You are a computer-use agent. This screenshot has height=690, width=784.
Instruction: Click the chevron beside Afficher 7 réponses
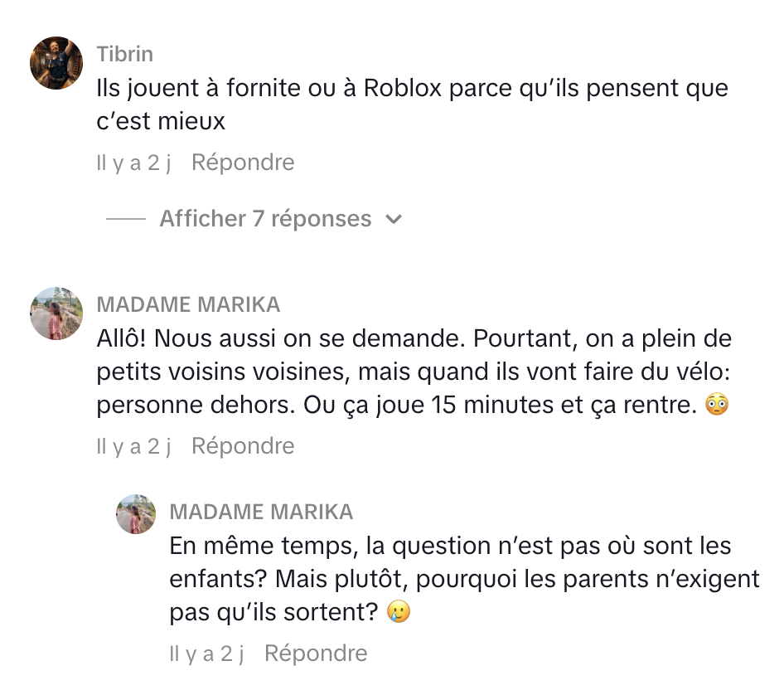coord(394,220)
